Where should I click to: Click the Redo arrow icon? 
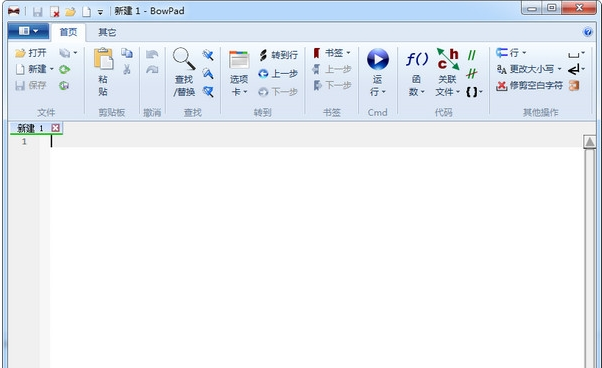pos(152,69)
